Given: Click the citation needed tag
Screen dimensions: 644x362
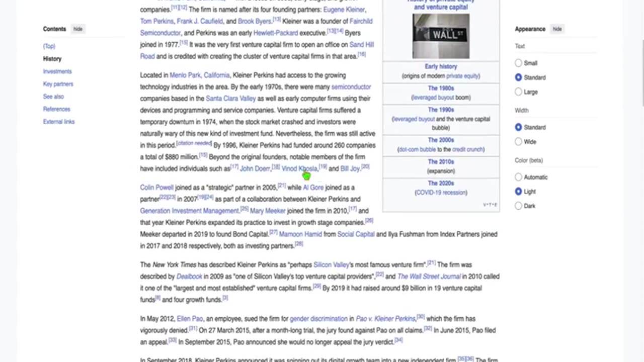Looking at the screenshot, I should pyautogui.click(x=194, y=144).
